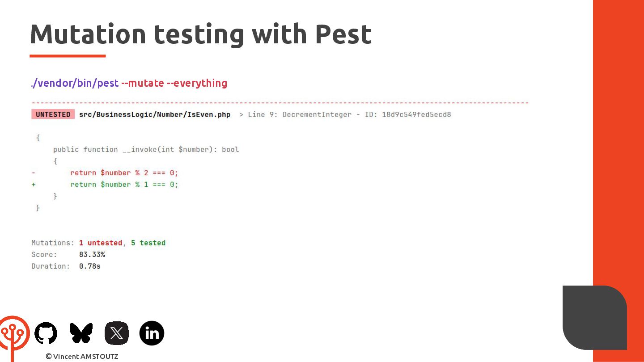Image resolution: width=644 pixels, height=362 pixels.
Task: Click the 83.33% score value
Action: (x=92, y=254)
